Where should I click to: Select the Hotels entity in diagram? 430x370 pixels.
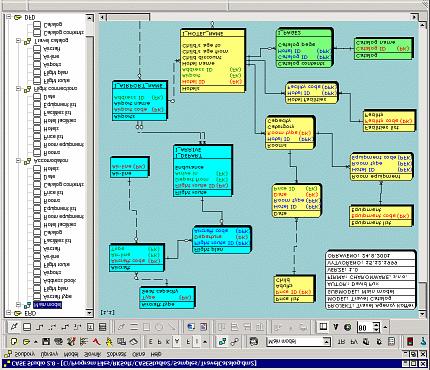(213, 60)
